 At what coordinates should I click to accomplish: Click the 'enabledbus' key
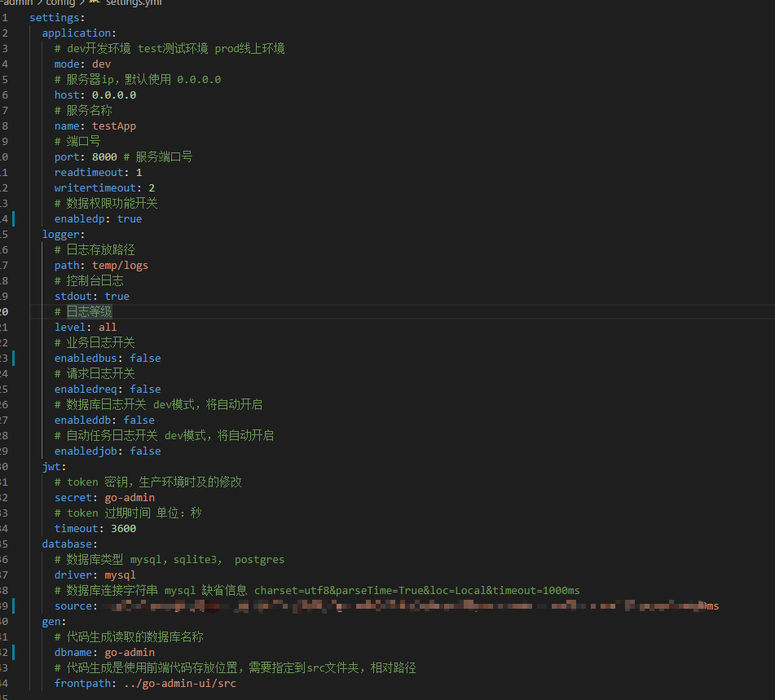[86, 359]
